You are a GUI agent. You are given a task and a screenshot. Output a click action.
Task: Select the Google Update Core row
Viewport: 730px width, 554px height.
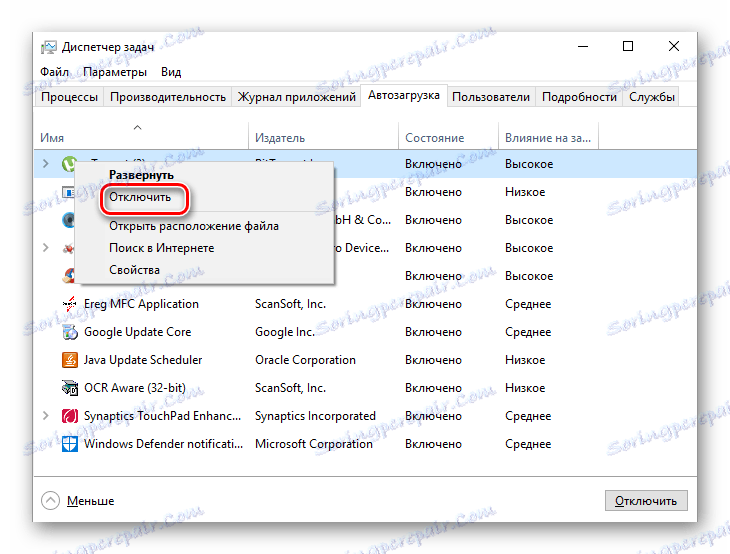click(365, 332)
